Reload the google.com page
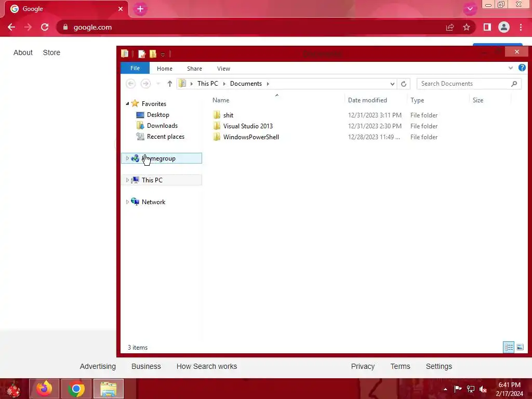The image size is (532, 399). click(x=45, y=27)
